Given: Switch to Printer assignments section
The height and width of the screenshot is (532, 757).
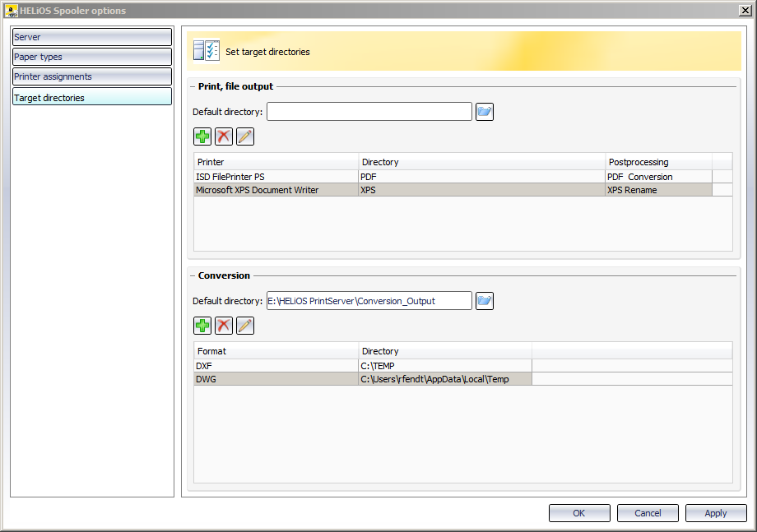Looking at the screenshot, I should click(92, 76).
